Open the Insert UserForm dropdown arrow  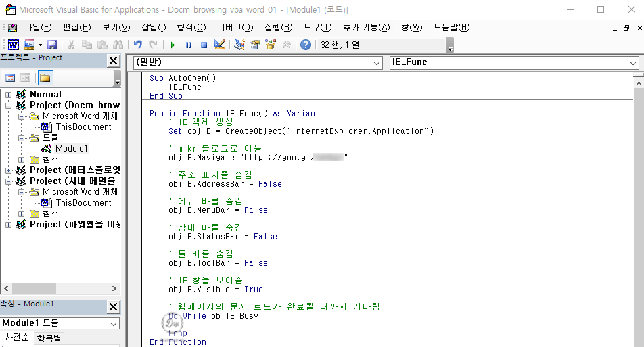coord(40,45)
